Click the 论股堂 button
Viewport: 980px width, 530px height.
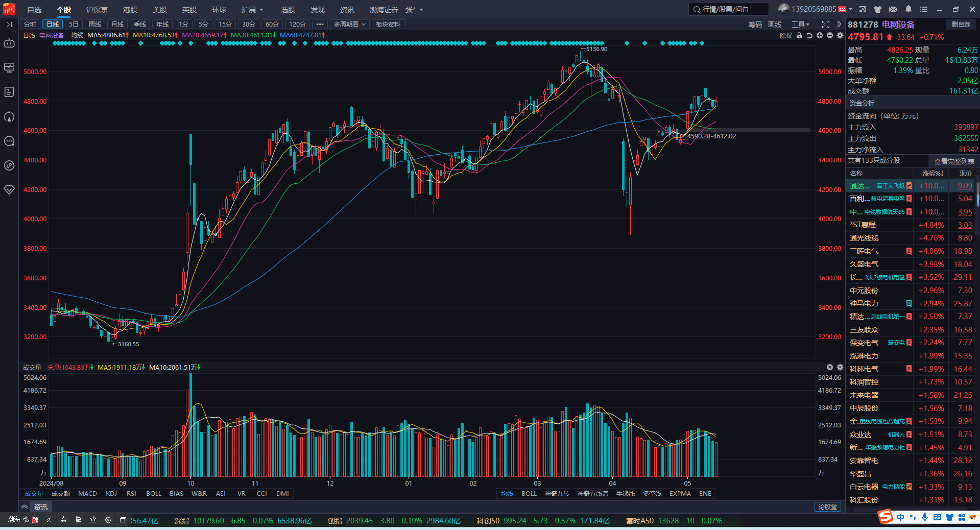click(x=828, y=507)
